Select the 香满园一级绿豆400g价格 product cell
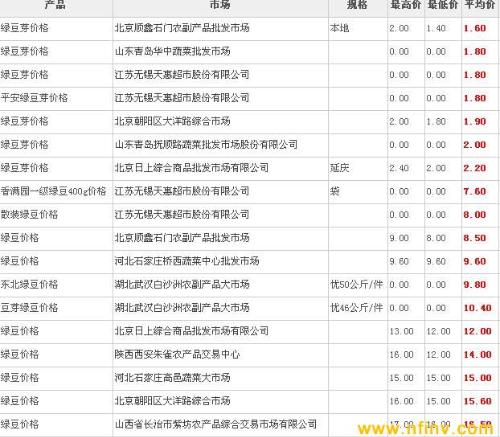 point(53,191)
